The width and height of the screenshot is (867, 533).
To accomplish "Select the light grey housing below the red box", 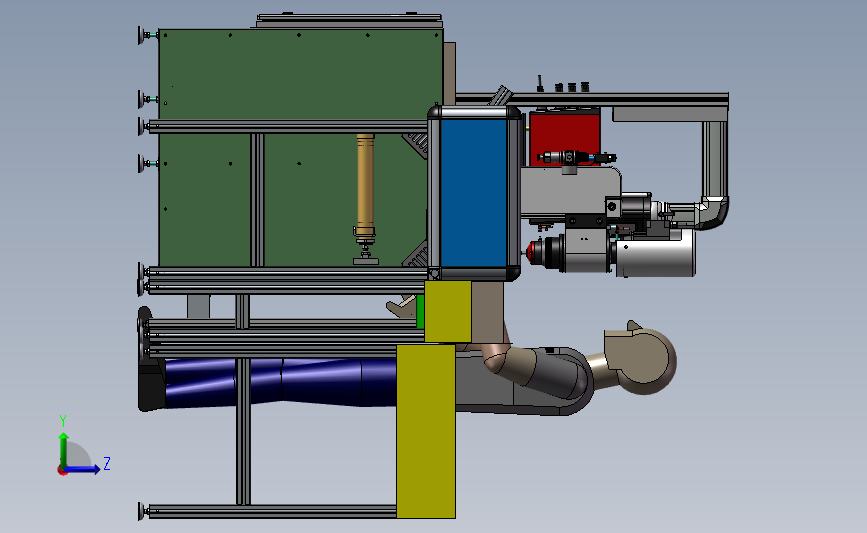I will click(x=570, y=192).
